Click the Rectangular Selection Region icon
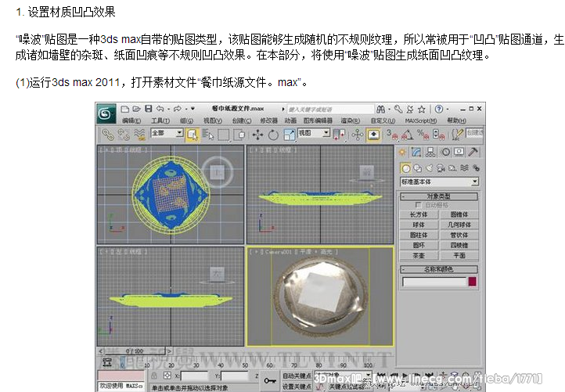The image size is (565, 392). (223, 135)
